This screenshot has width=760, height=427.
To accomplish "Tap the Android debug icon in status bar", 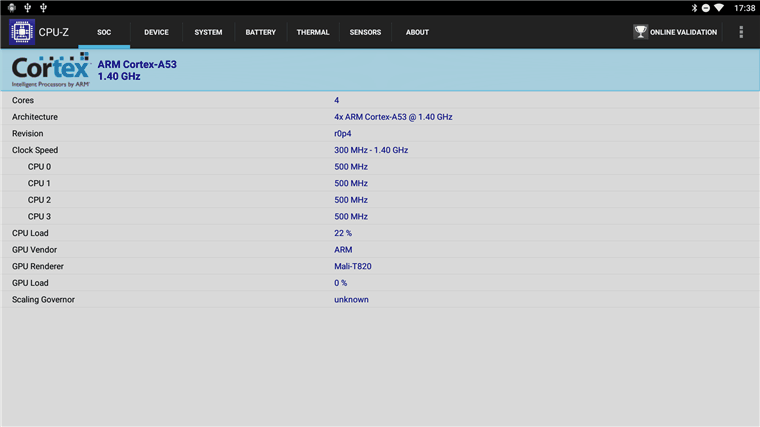I will (12, 7).
